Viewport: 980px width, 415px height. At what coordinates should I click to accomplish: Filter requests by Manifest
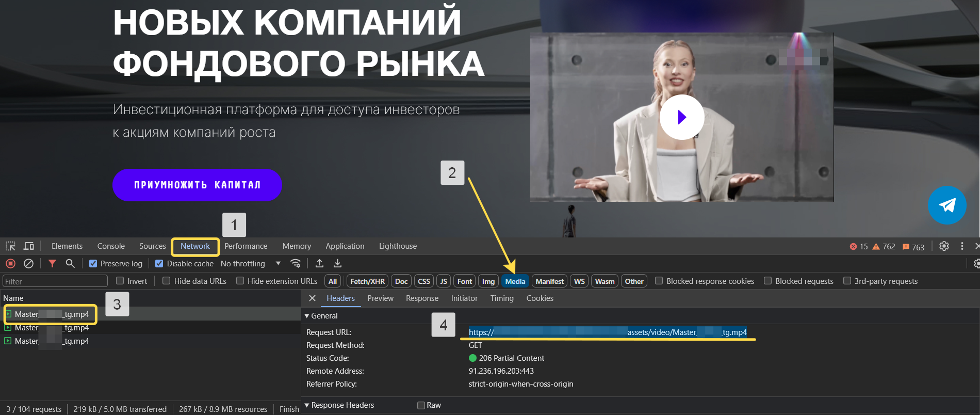[x=549, y=281]
